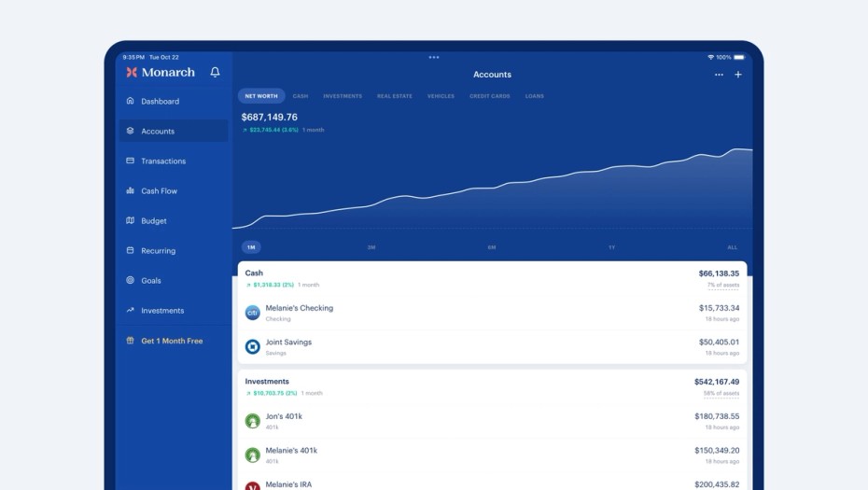Open the Goals page
The width and height of the screenshot is (868, 490).
pos(151,281)
